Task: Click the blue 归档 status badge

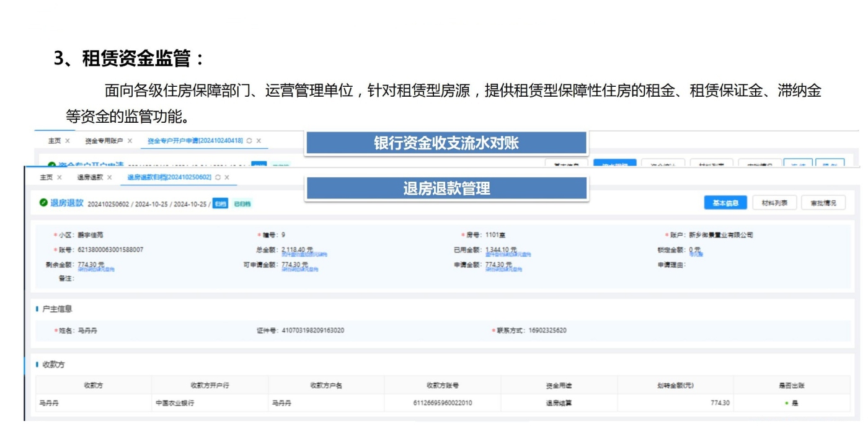Action: tap(220, 204)
